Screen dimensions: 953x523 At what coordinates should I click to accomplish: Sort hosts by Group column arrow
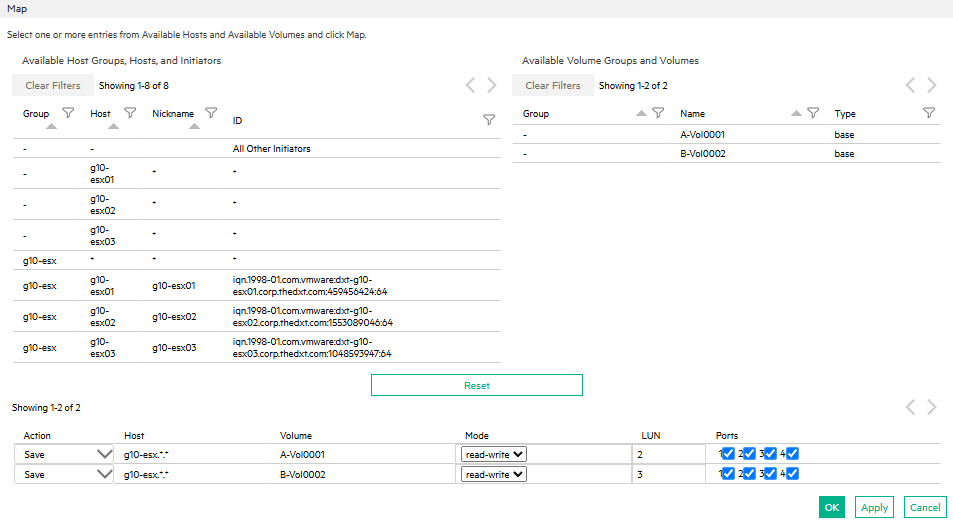pyautogui.click(x=52, y=126)
